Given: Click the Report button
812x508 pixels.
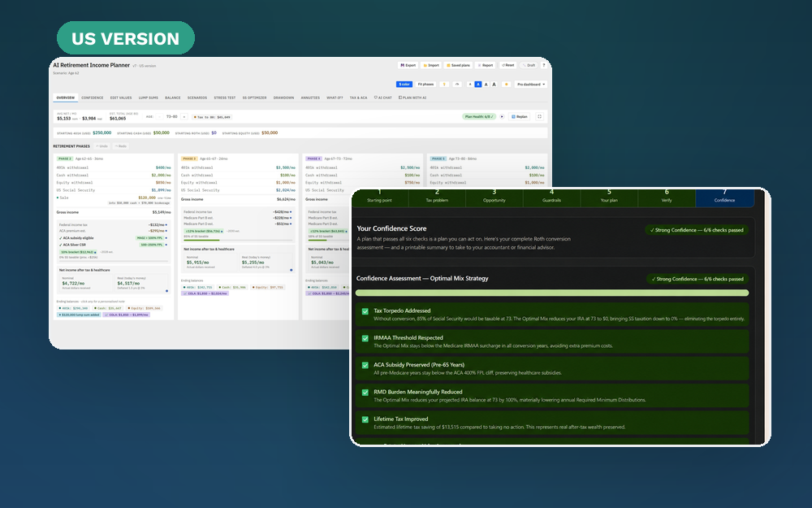Looking at the screenshot, I should click(486, 65).
